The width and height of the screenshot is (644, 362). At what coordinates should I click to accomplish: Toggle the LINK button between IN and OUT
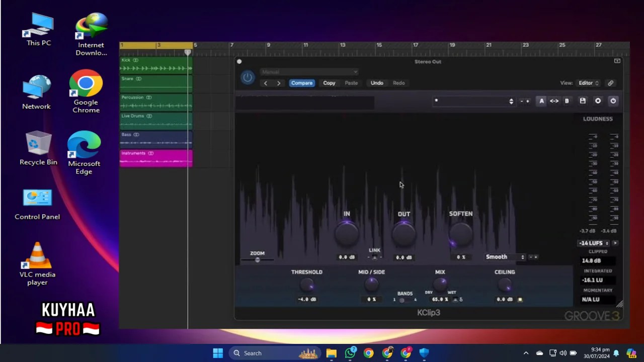374,257
